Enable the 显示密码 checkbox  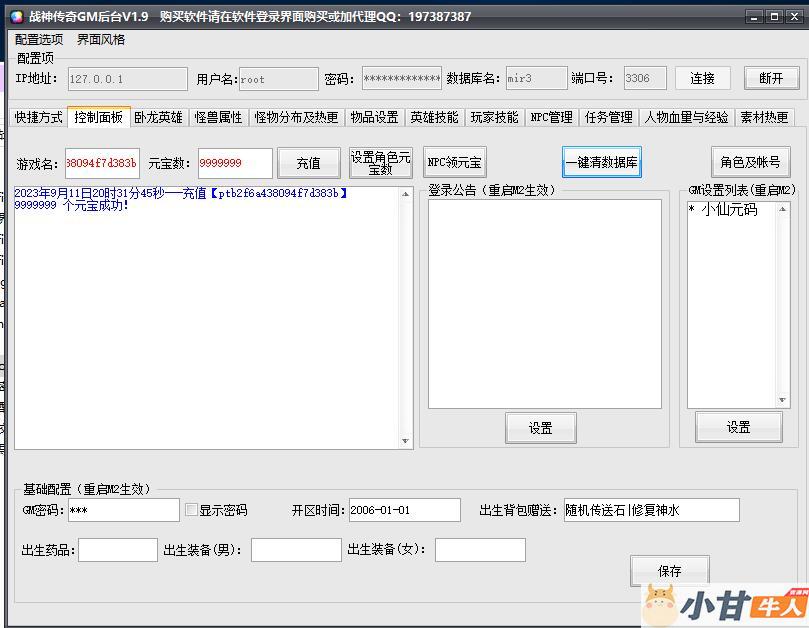(192, 510)
